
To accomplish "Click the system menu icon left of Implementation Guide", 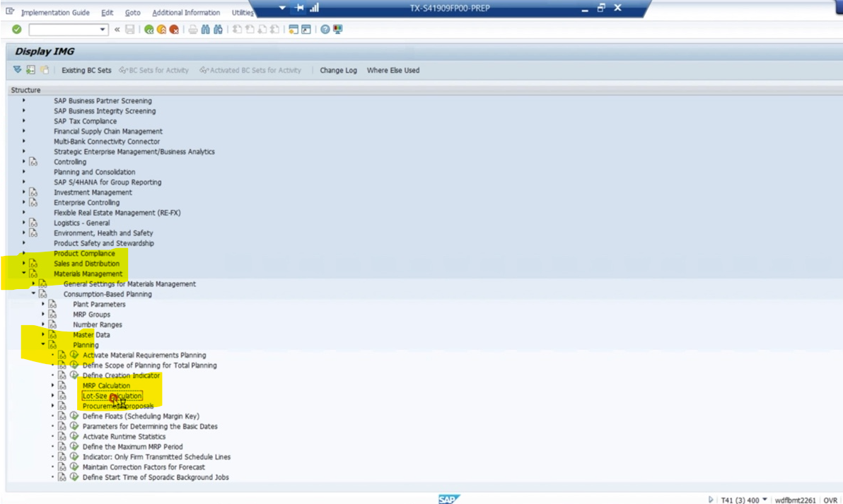I will 10,11.
